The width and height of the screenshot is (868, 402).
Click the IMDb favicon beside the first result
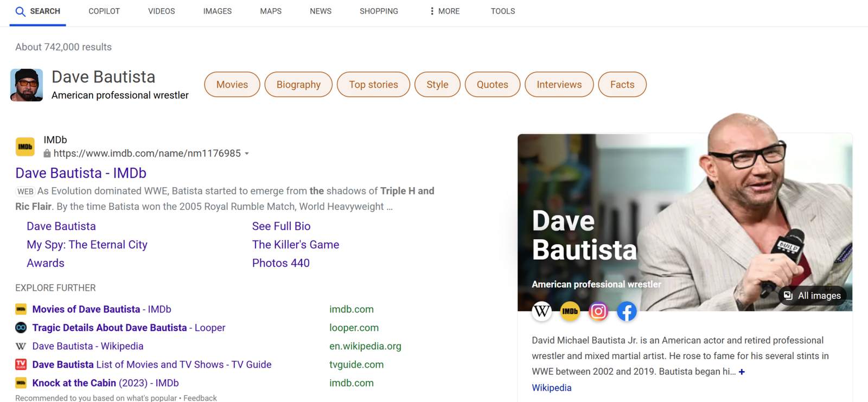tap(25, 146)
